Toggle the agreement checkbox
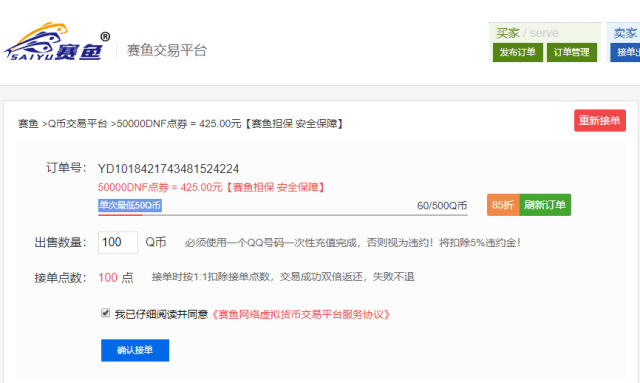This screenshot has width=640, height=383. [x=105, y=313]
